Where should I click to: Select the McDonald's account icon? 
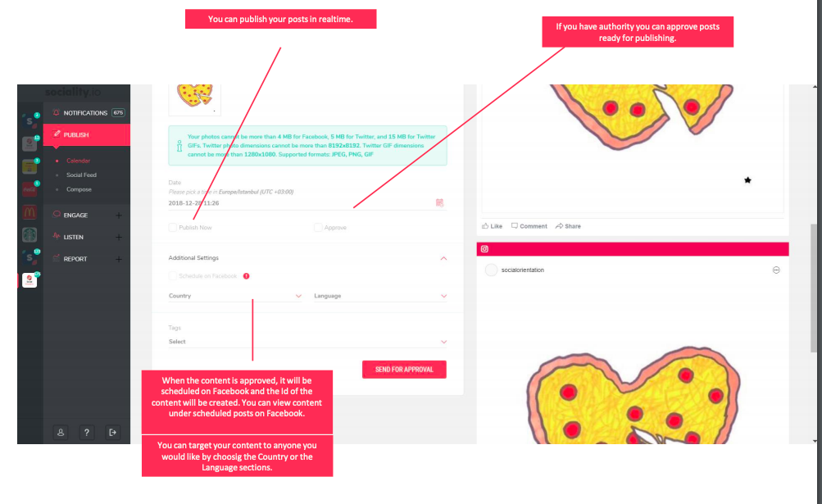(x=30, y=212)
